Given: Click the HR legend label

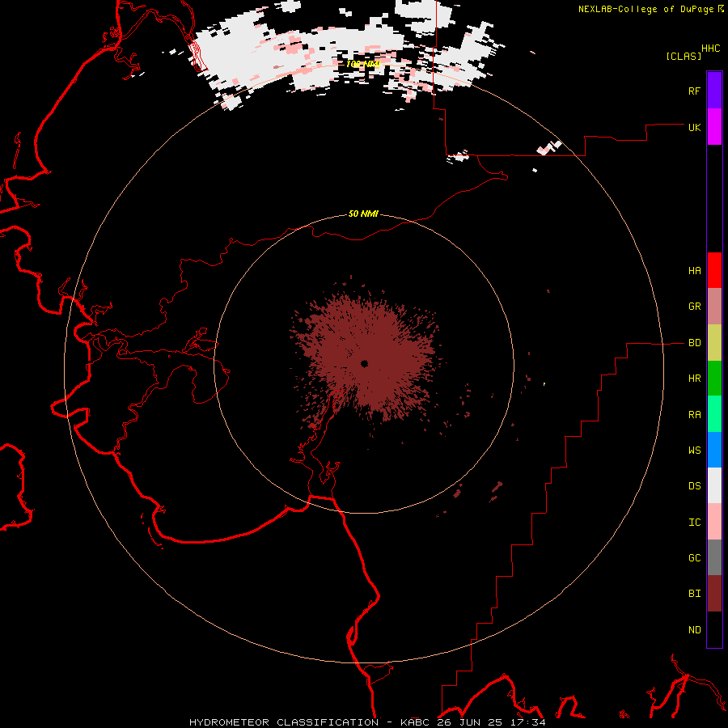Looking at the screenshot, I should (694, 379).
